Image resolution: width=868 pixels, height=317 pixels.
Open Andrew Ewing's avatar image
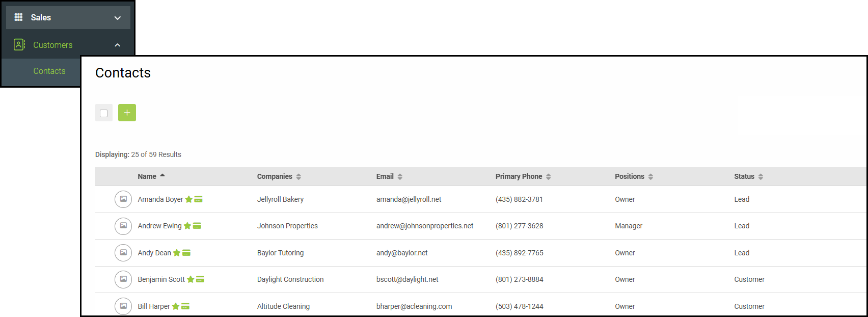pyautogui.click(x=123, y=226)
